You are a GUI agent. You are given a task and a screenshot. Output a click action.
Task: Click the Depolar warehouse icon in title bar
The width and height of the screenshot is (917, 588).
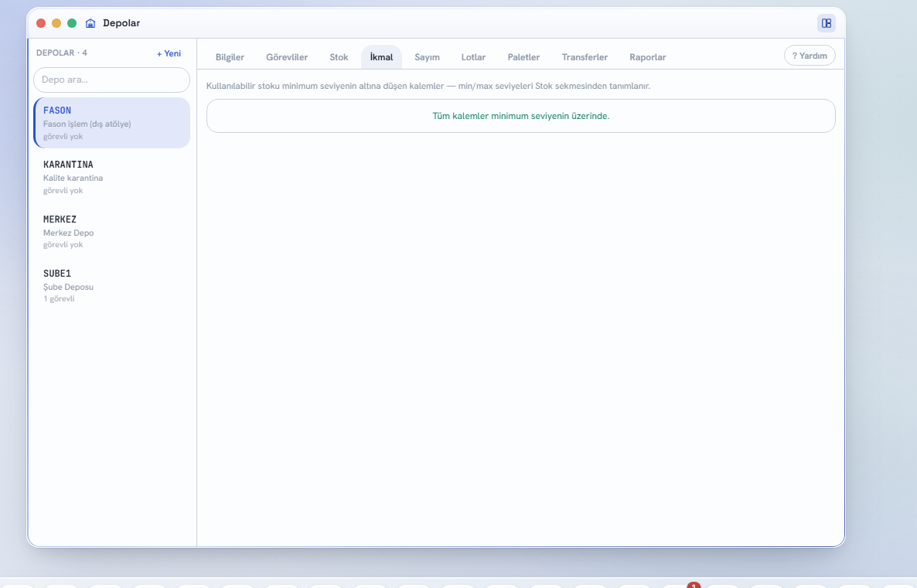pyautogui.click(x=90, y=23)
